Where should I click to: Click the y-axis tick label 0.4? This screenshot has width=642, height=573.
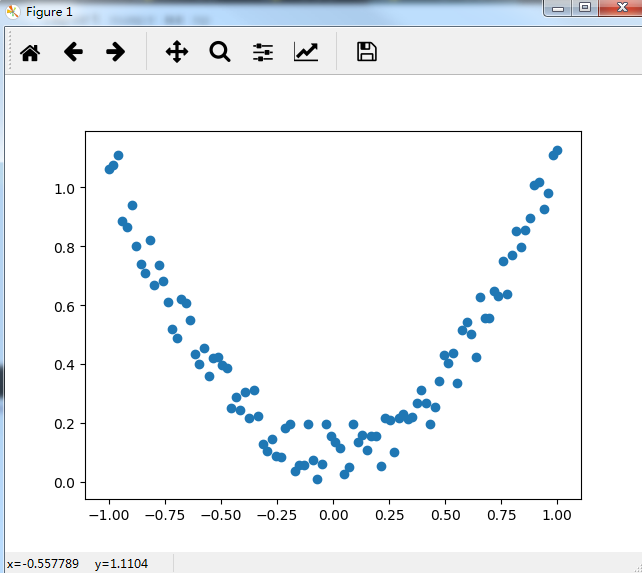click(64, 365)
